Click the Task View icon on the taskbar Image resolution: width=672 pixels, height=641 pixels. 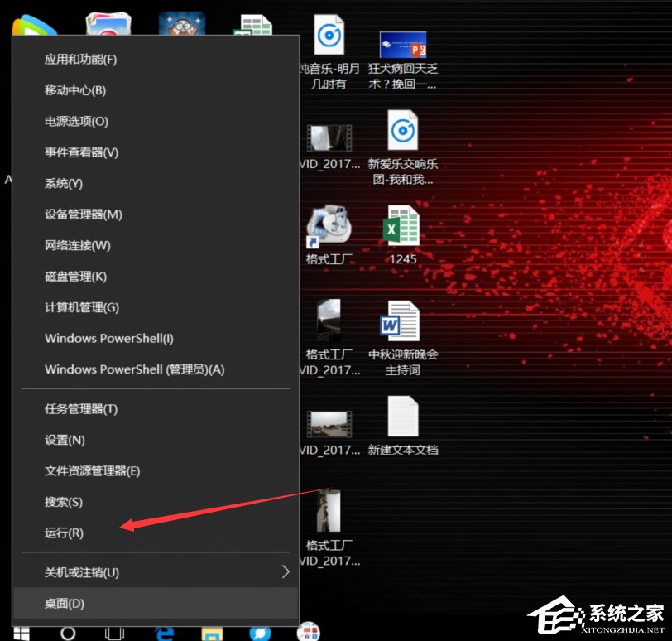point(113,632)
